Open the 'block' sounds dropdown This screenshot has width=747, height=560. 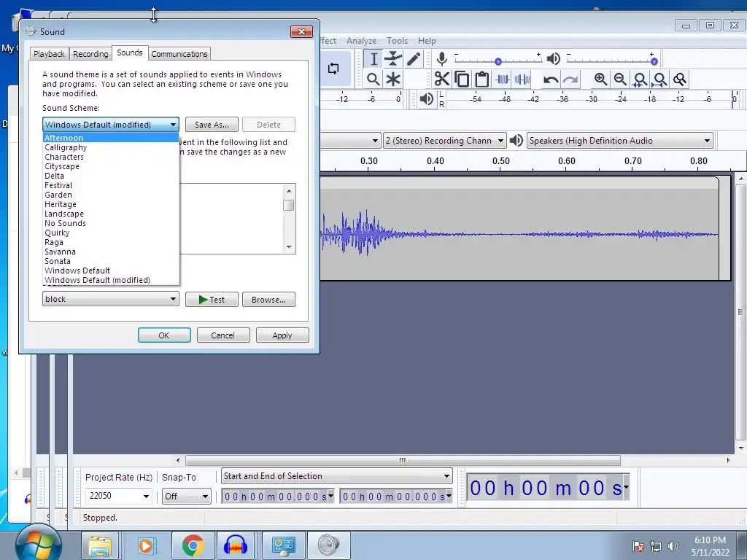tap(111, 299)
